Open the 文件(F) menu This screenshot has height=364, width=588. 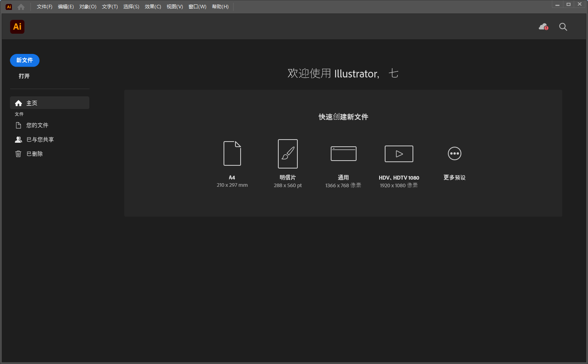(44, 6)
